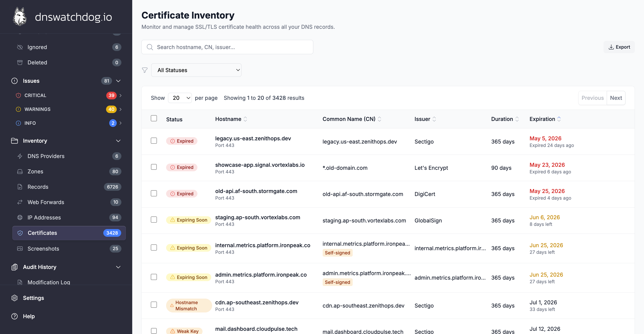Open the All Statuses filter dropdown
The width and height of the screenshot is (644, 334).
click(196, 70)
